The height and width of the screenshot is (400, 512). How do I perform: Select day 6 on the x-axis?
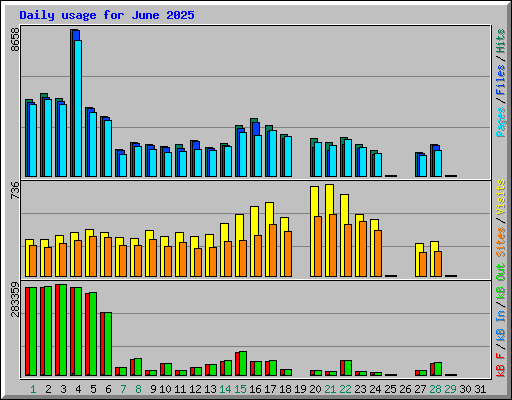108,389
